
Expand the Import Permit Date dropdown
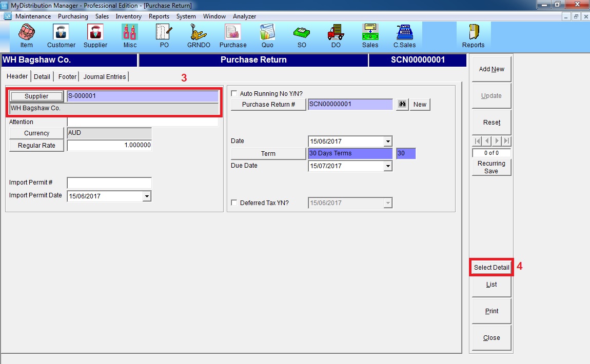(x=147, y=196)
